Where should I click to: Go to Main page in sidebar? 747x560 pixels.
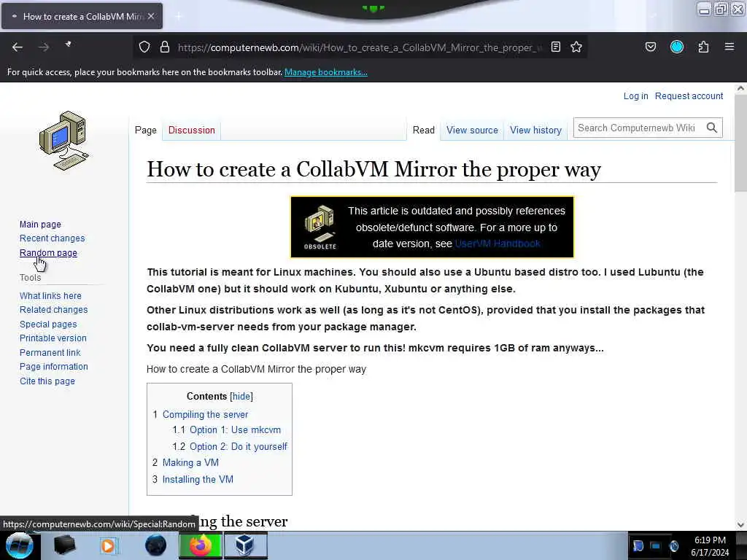tap(40, 225)
